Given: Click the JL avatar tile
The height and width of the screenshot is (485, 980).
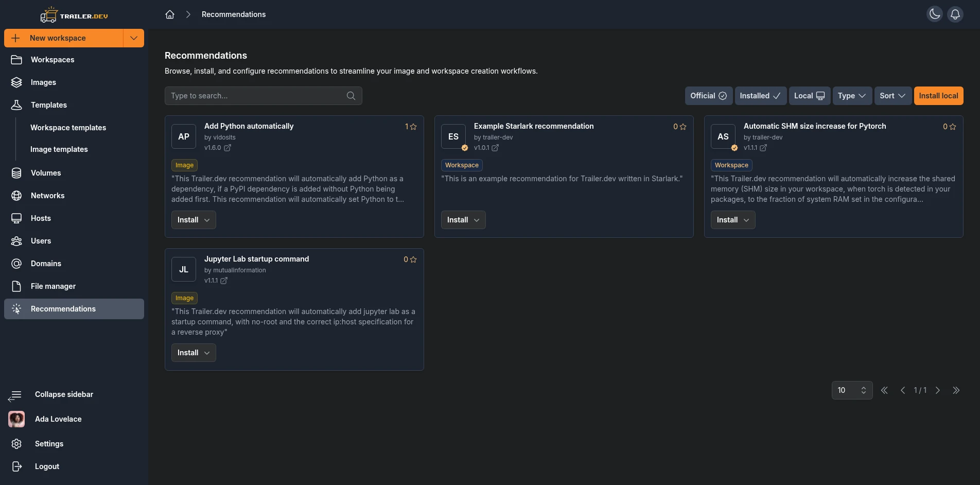Looking at the screenshot, I should tap(184, 269).
